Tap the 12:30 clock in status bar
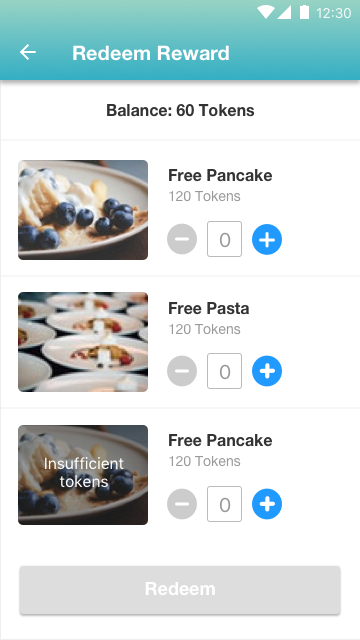360x640 pixels. pyautogui.click(x=333, y=13)
